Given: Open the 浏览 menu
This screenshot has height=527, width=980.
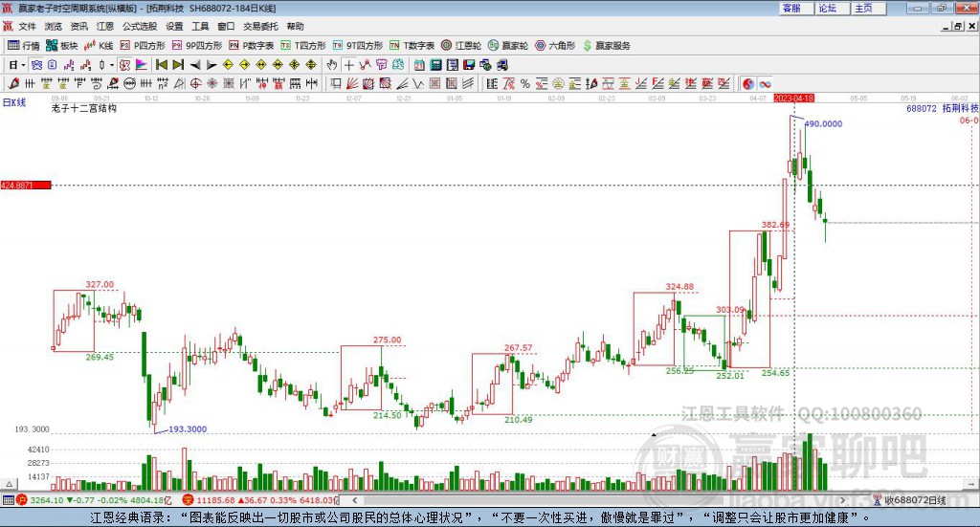Looking at the screenshot, I should point(54,26).
